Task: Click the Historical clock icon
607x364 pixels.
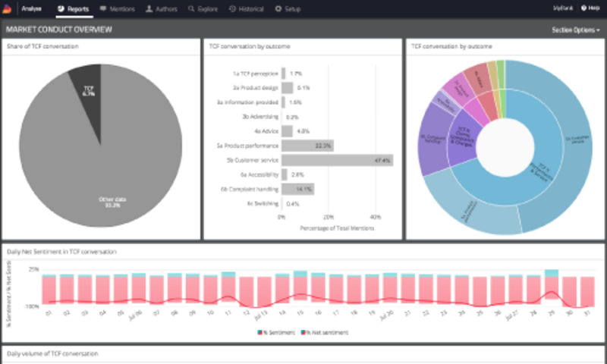Action: click(x=232, y=8)
